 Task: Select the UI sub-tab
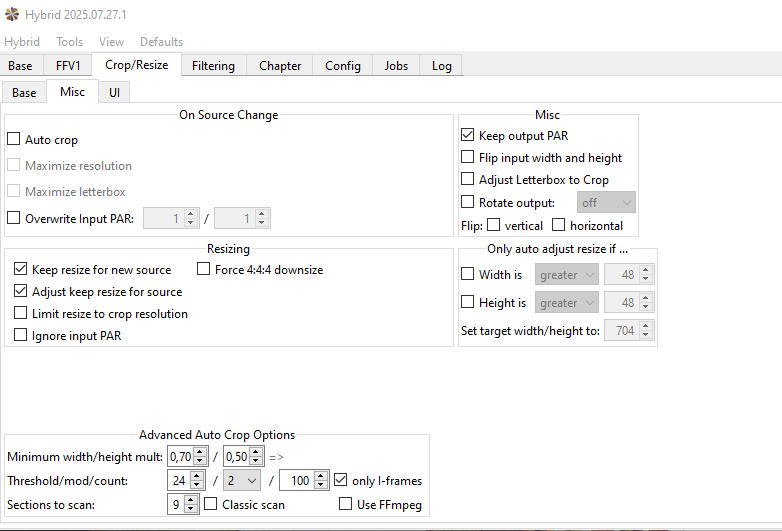114,92
